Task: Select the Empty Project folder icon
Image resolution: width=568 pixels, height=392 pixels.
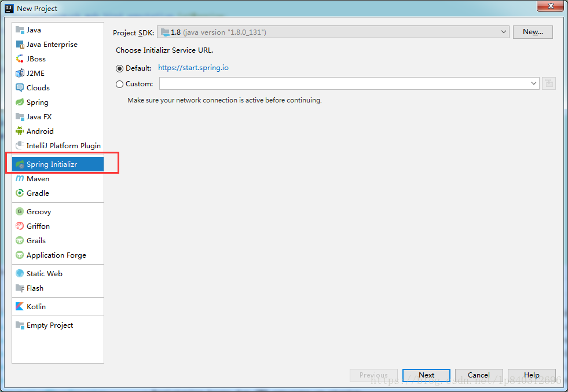Action: (x=20, y=325)
